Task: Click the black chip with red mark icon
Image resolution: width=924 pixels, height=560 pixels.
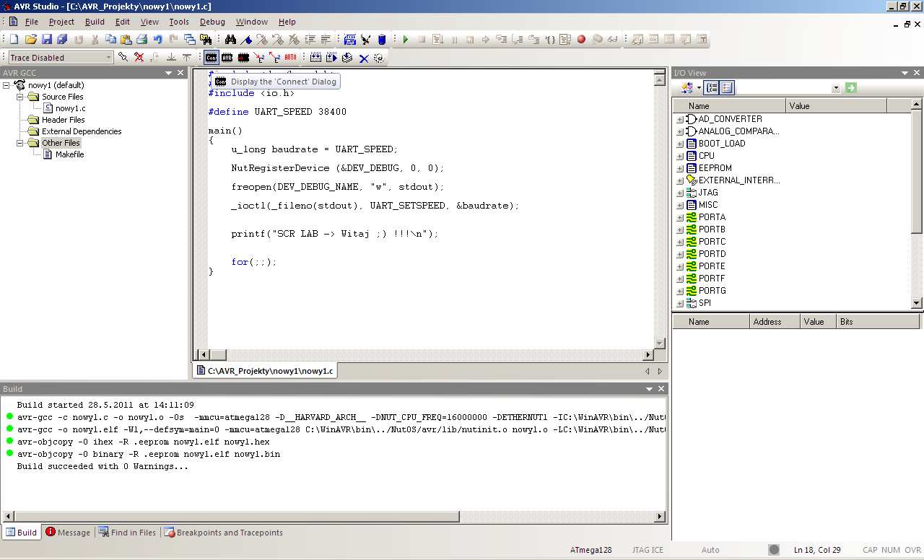Action: [x=243, y=58]
